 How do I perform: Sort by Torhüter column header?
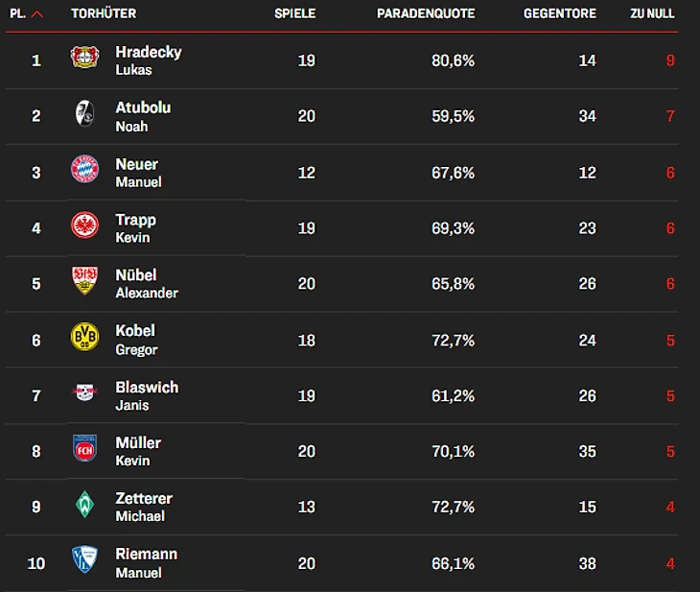point(104,14)
